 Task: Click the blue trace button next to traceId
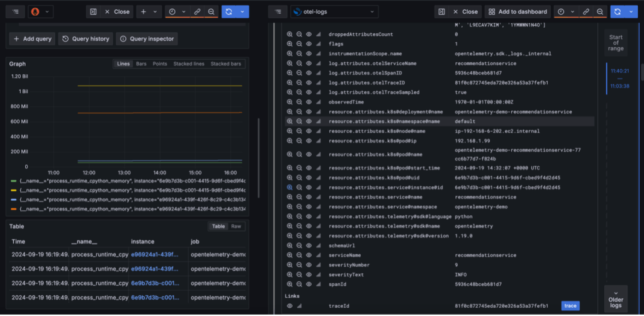click(570, 306)
